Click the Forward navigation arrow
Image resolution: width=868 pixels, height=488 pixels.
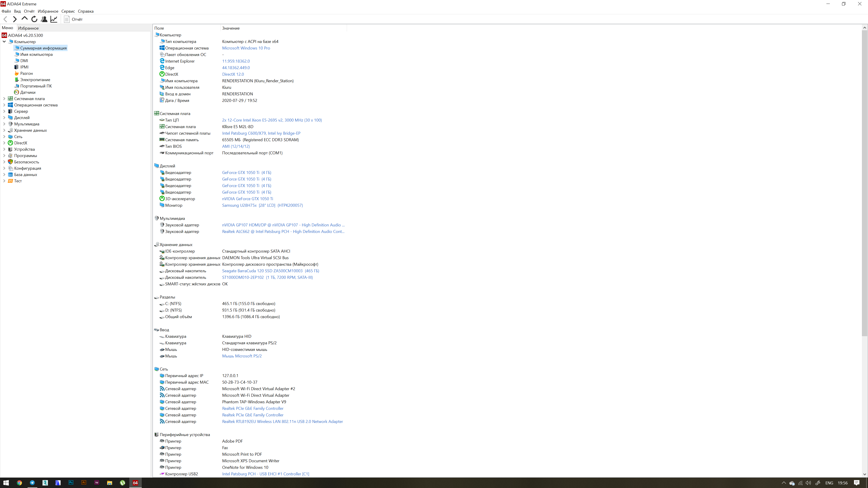coord(15,19)
